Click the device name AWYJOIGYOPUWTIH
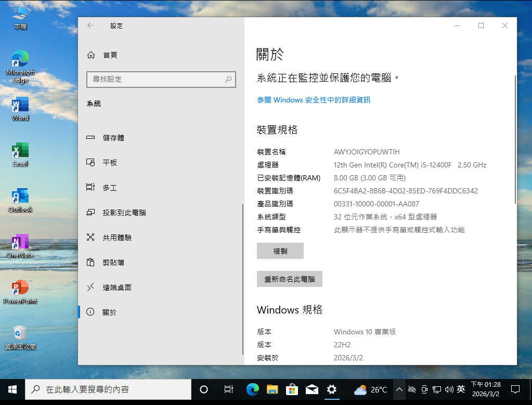The image size is (532, 405). click(x=367, y=152)
